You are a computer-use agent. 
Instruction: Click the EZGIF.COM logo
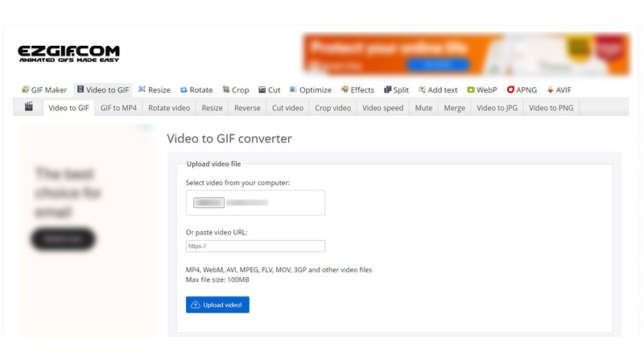pyautogui.click(x=68, y=53)
